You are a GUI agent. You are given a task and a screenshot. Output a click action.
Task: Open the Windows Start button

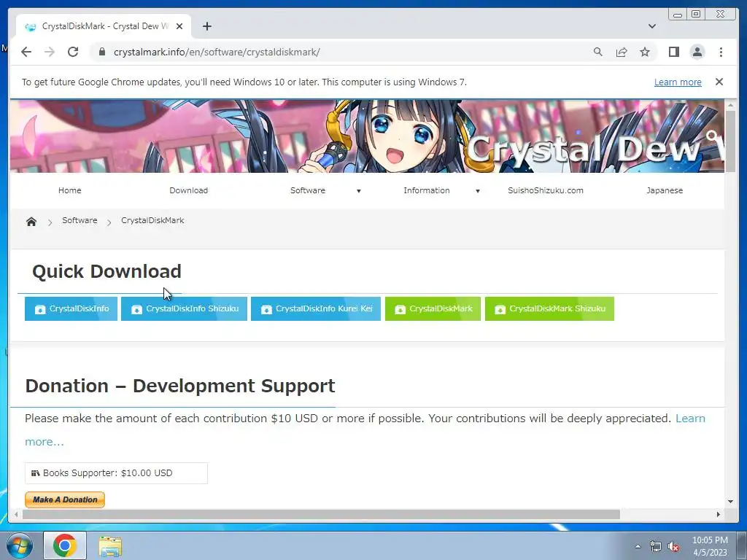point(20,545)
